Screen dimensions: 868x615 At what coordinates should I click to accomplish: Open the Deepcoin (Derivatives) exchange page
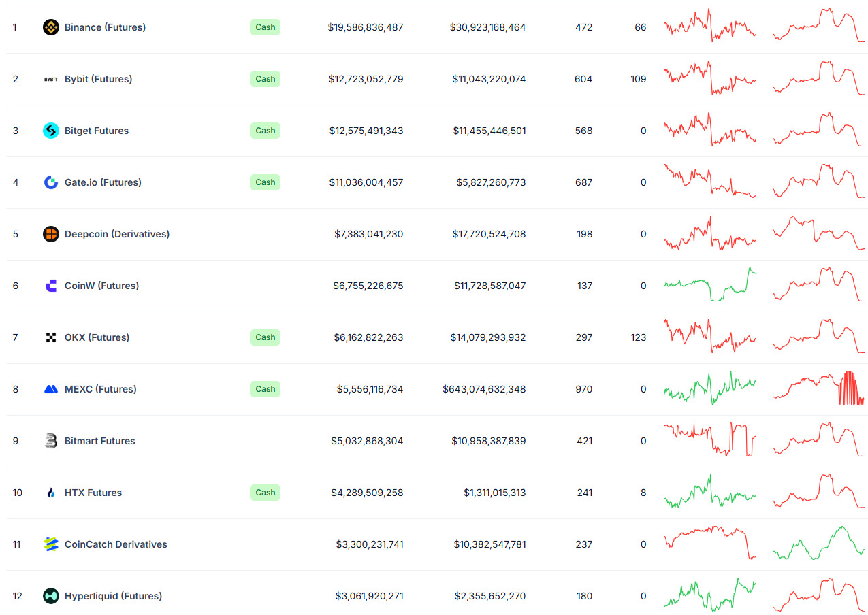coord(117,234)
